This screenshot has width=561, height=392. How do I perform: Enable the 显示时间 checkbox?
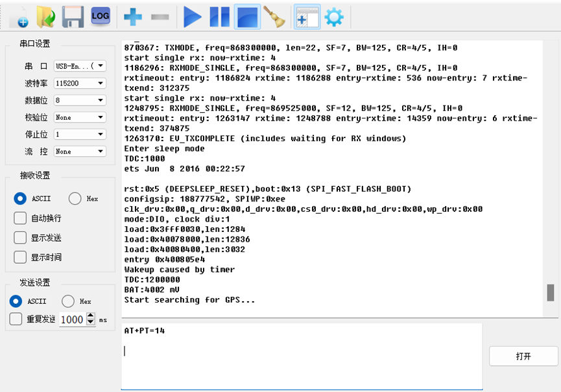point(20,257)
